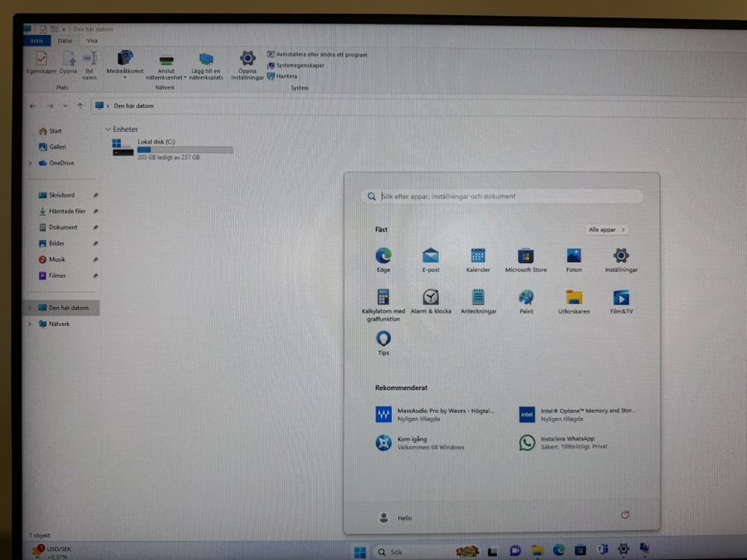This screenshot has height=560, width=747.
Task: Open Paint from the Start menu
Action: coord(526,298)
